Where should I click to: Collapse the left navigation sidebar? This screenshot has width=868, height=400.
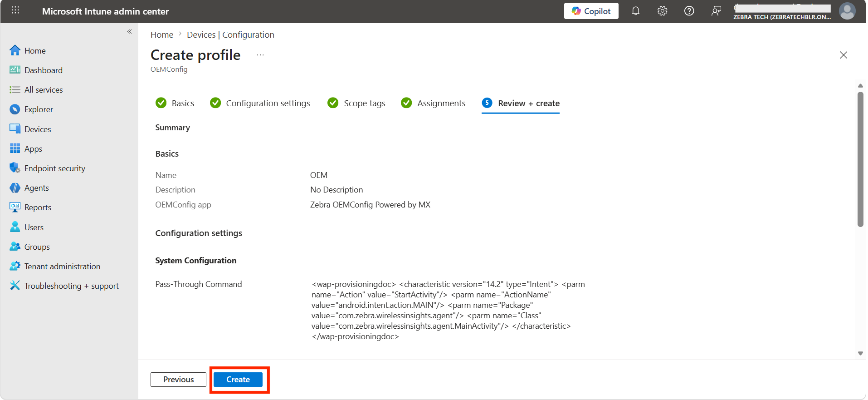(x=129, y=31)
